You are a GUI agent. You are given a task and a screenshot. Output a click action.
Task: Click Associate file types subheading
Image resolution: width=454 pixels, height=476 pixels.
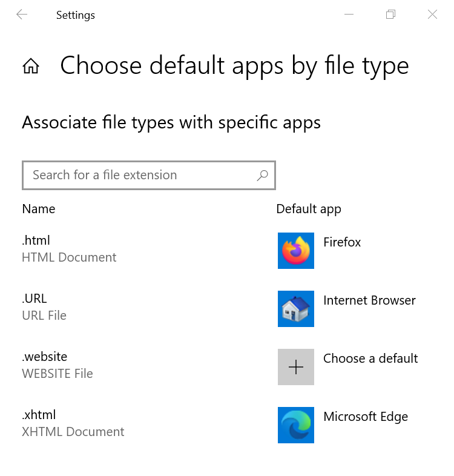(171, 123)
